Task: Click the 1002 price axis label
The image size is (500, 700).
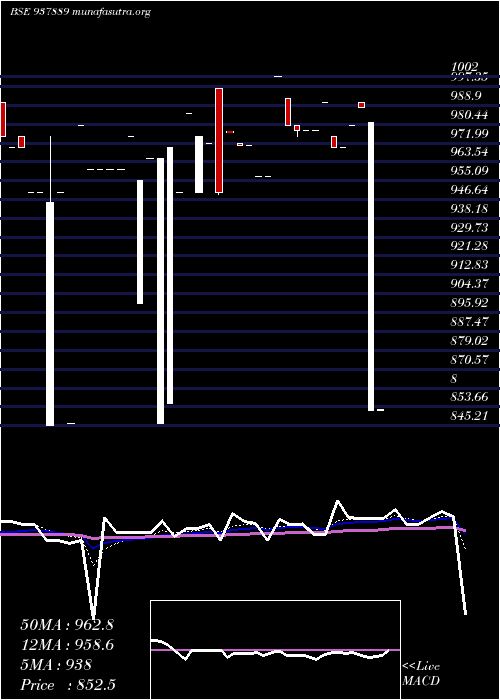Action: click(x=465, y=68)
